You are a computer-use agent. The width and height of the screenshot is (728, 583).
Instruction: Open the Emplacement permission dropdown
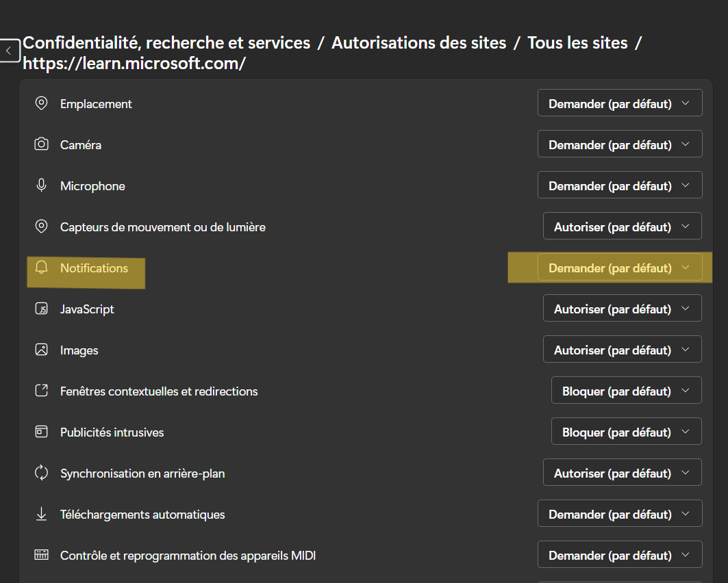(x=620, y=103)
